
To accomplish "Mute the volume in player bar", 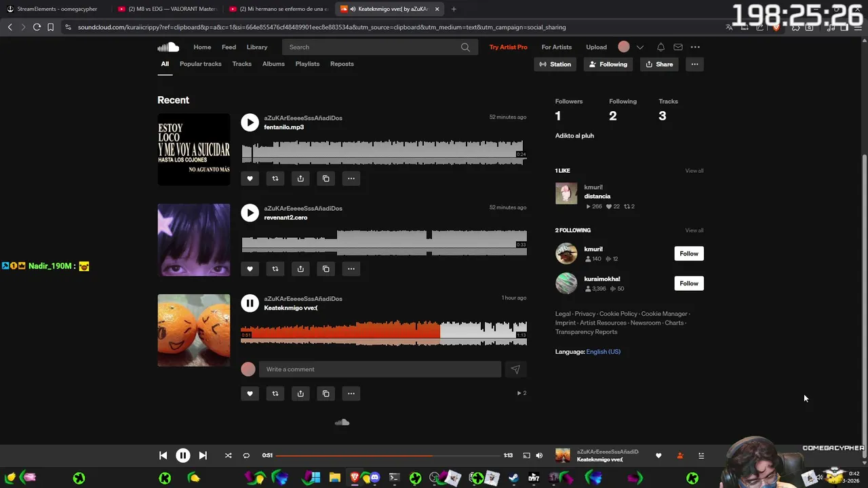I will pyautogui.click(x=539, y=455).
